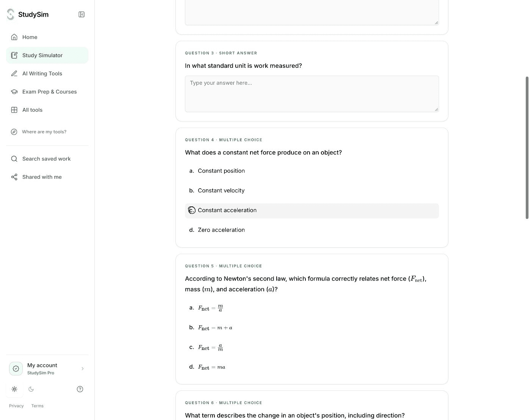The height and width of the screenshot is (420, 529).
Task: Click the page vertical scrollbar thumb
Action: (527, 148)
